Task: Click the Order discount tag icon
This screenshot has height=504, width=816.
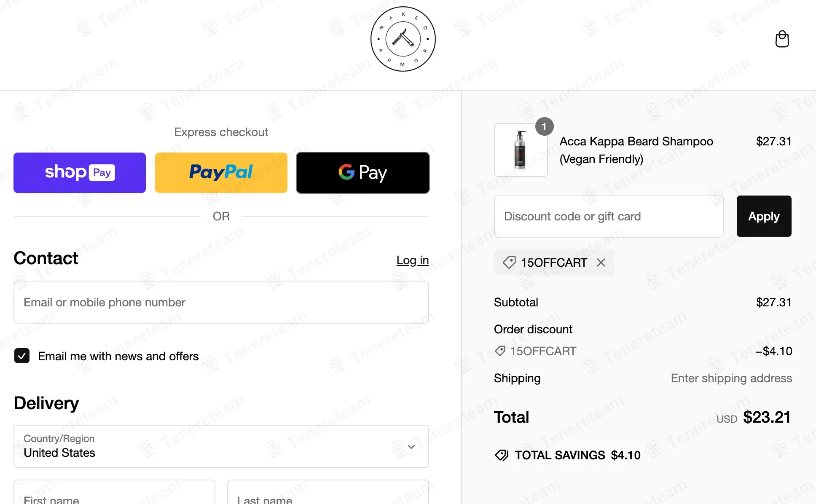Action: [x=500, y=351]
